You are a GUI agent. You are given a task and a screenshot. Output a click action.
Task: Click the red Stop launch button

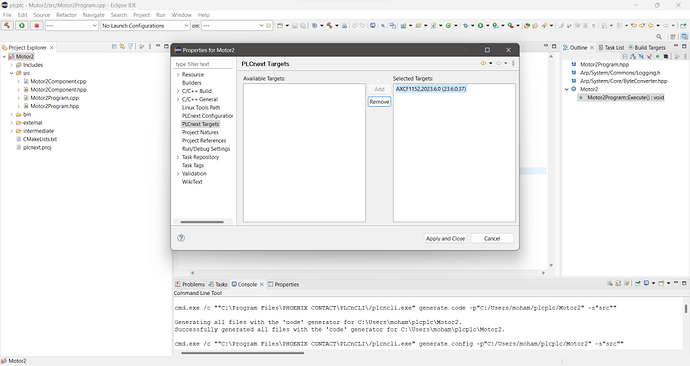(x=37, y=26)
